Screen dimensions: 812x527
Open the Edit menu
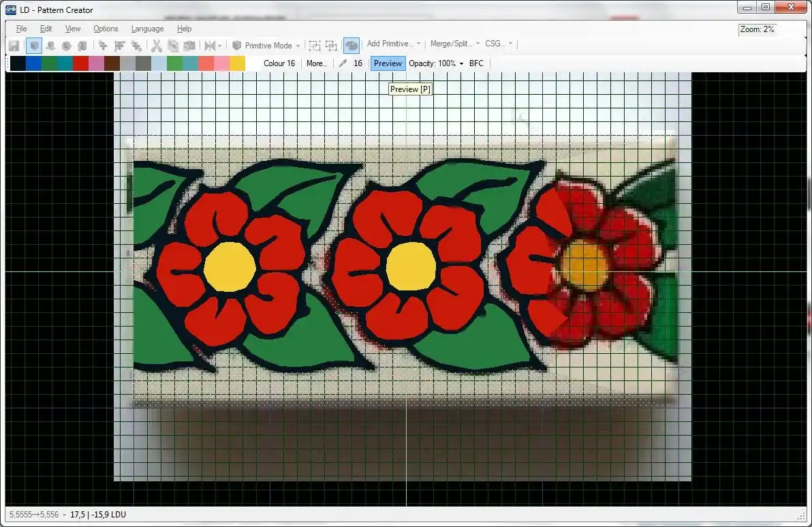tap(46, 29)
